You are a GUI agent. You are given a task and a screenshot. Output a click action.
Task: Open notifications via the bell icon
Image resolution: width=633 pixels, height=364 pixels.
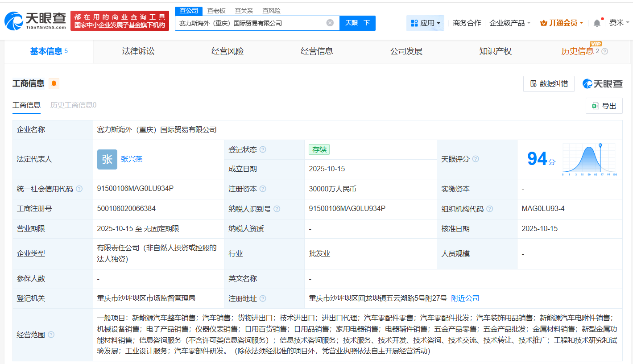[596, 23]
